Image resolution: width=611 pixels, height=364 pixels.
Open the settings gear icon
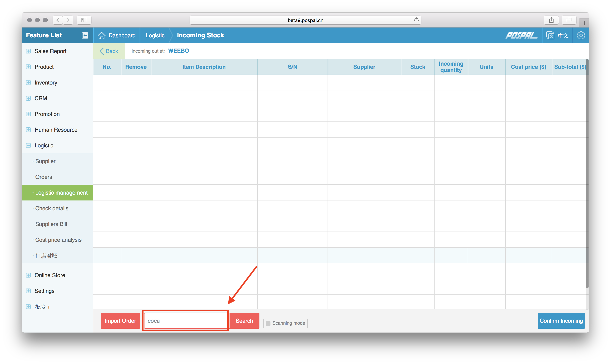coord(581,35)
